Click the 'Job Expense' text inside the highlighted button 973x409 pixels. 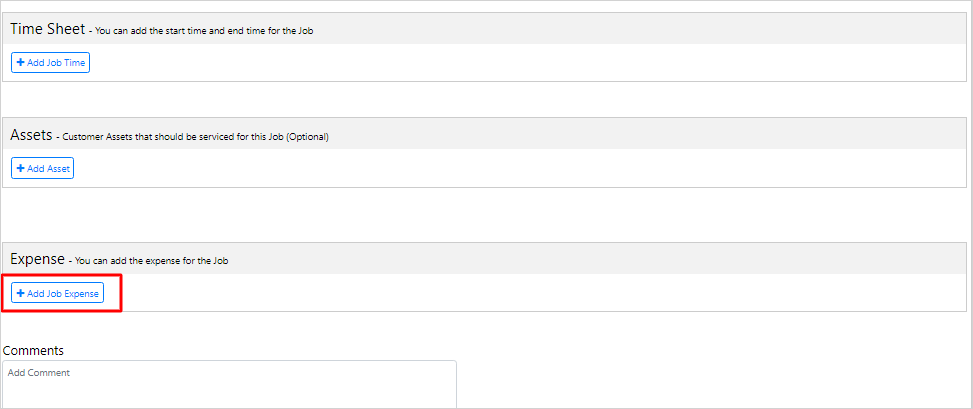click(73, 294)
